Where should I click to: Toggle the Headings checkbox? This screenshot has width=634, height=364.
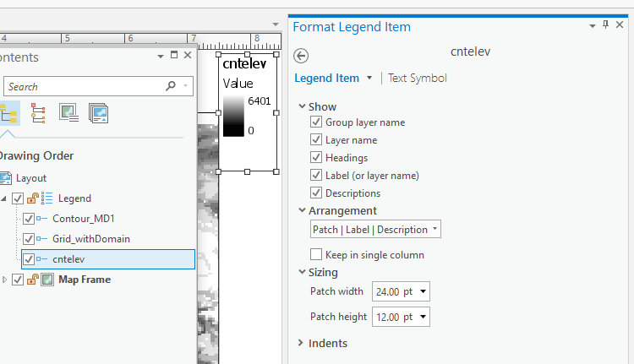click(316, 158)
